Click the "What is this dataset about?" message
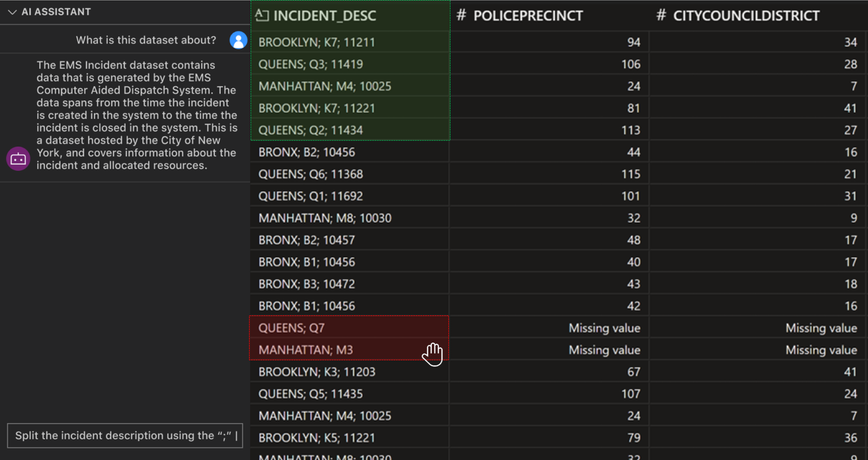 [146, 40]
